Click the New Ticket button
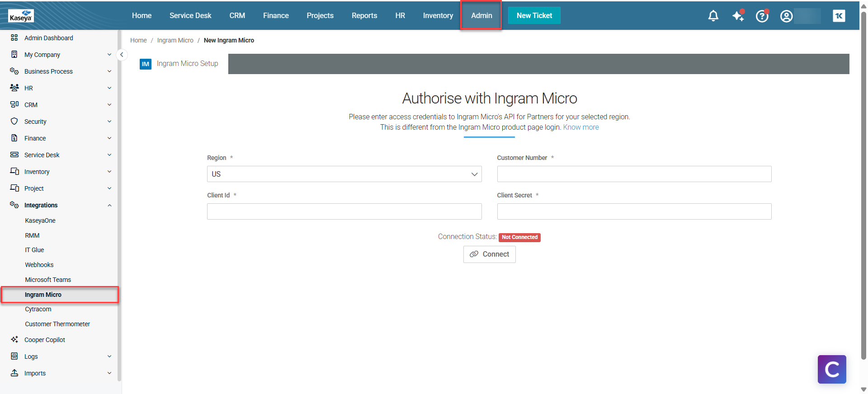Image resolution: width=868 pixels, height=394 pixels. tap(534, 15)
